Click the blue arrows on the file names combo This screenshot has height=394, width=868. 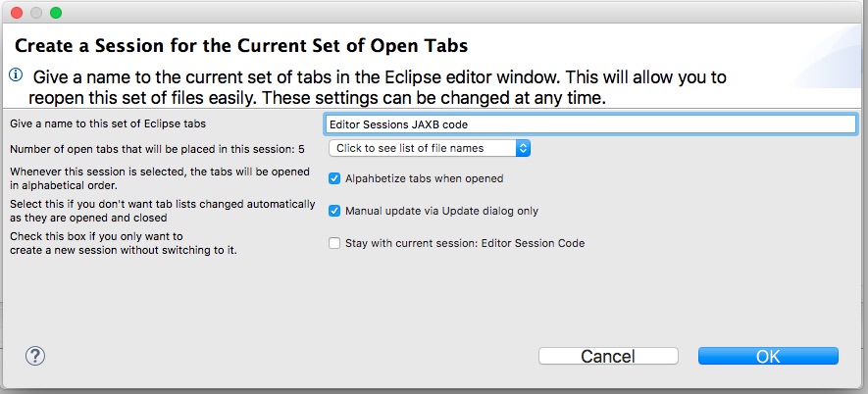click(x=524, y=148)
